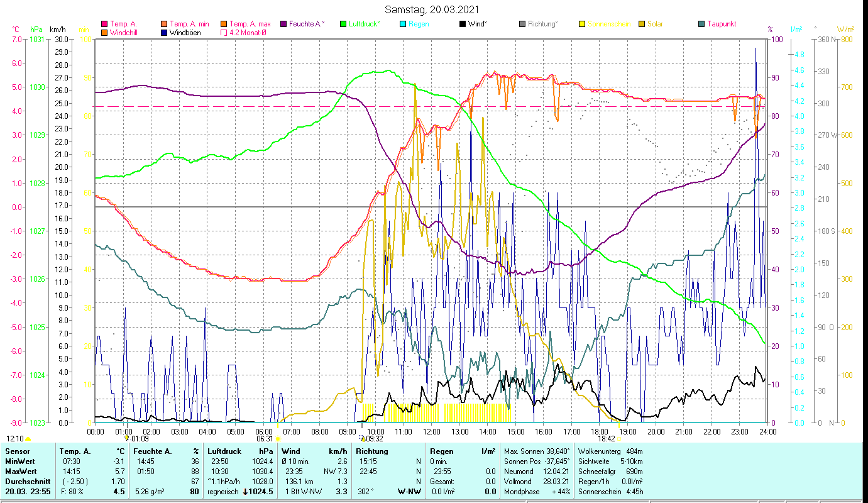Click the 'Sensor' header in the data table

click(x=16, y=451)
